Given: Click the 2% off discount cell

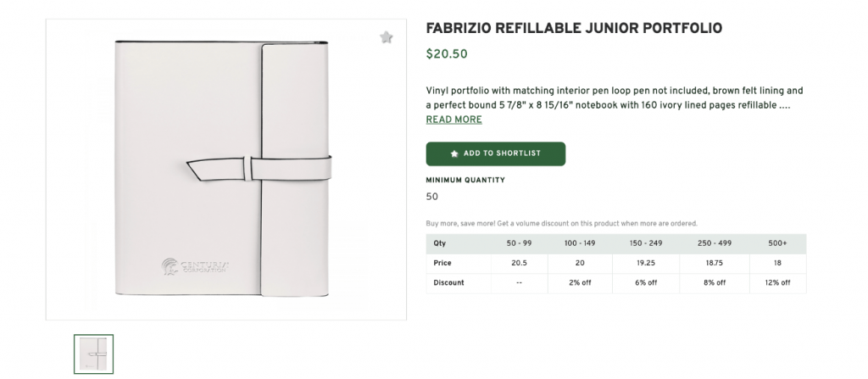Looking at the screenshot, I should (x=580, y=283).
